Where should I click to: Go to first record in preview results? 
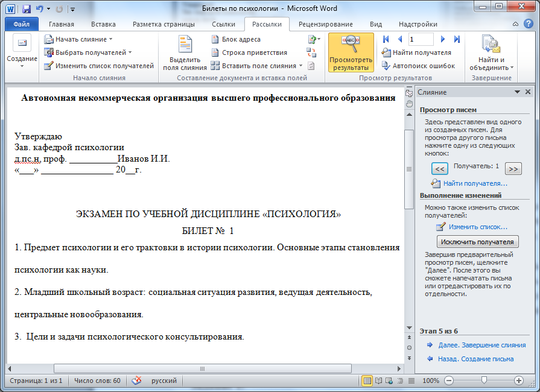coord(386,39)
